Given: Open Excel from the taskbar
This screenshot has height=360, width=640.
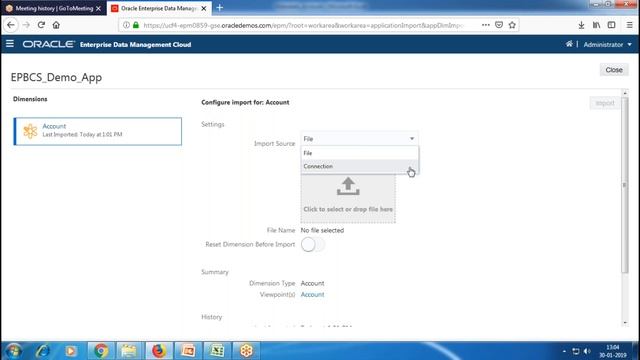Looking at the screenshot, I should 217,351.
